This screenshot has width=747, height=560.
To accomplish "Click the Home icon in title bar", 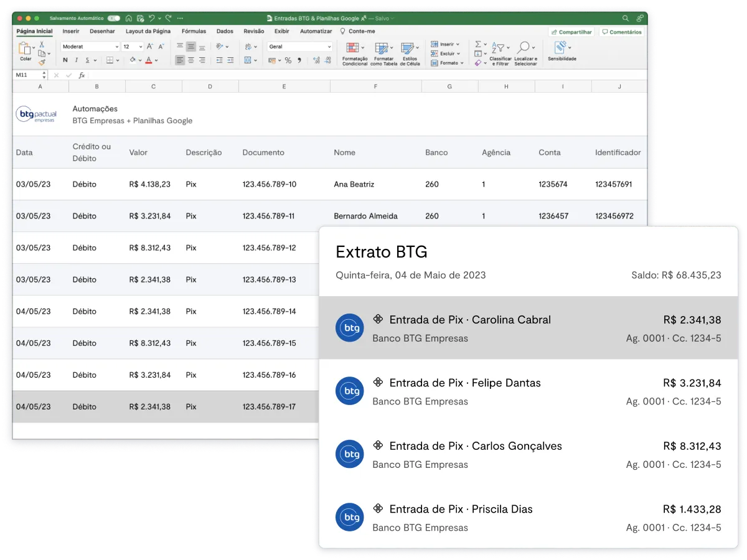I will click(x=128, y=19).
